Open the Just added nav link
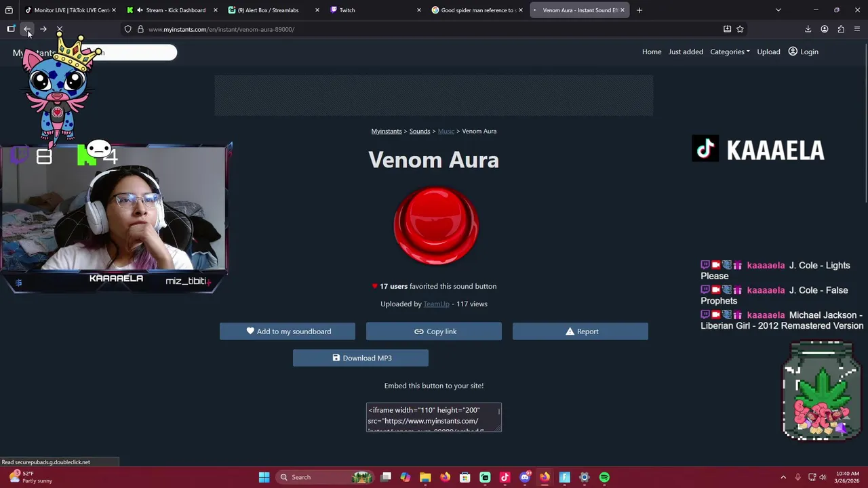868x488 pixels. [686, 52]
